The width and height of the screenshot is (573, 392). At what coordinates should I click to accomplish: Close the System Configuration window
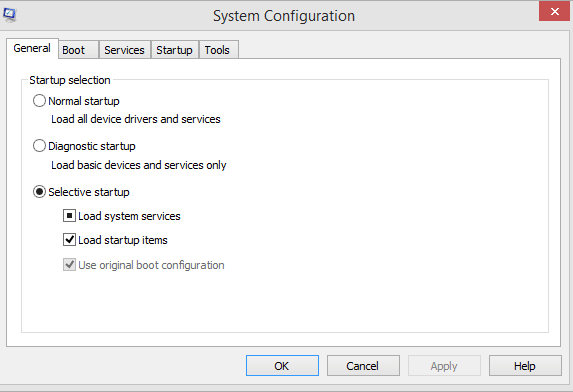tap(554, 11)
